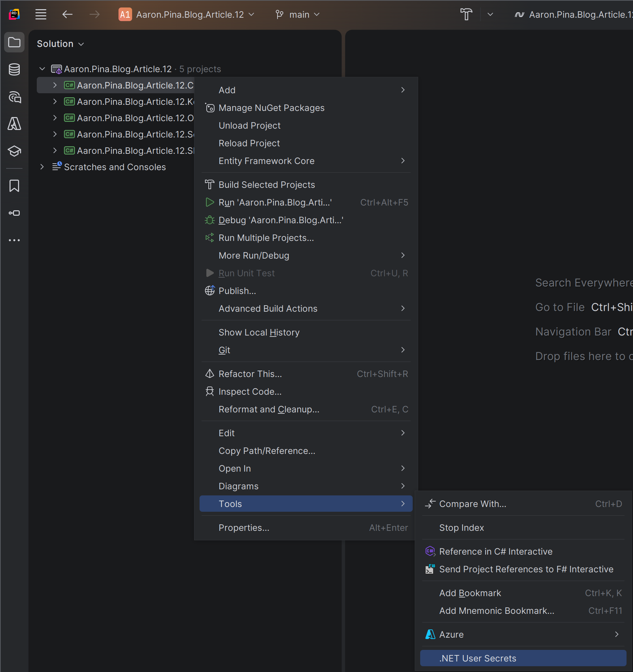This screenshot has height=672, width=633.
Task: Choose Unload Project from context menu
Action: click(x=306, y=126)
